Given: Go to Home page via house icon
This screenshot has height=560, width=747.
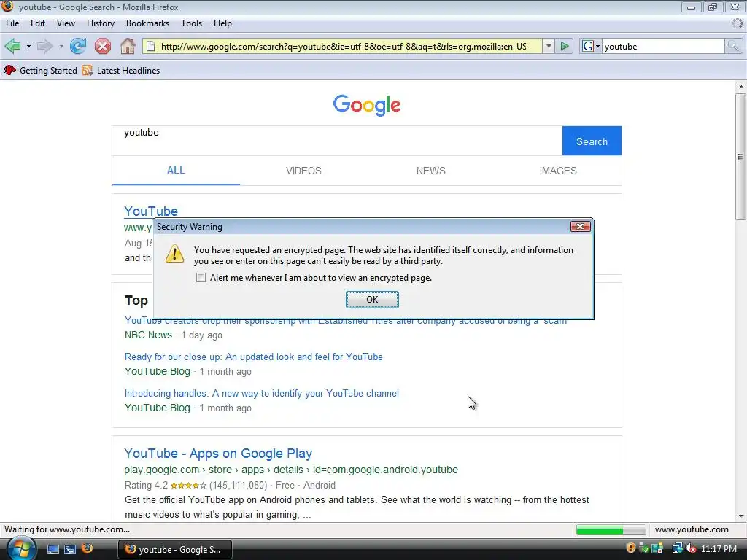Looking at the screenshot, I should [x=127, y=46].
